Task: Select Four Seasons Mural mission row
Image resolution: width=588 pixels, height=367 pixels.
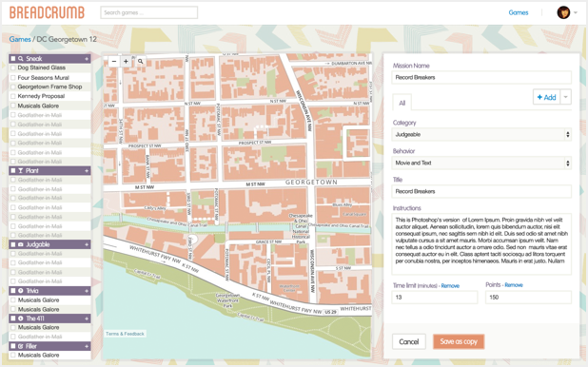Action: click(49, 78)
